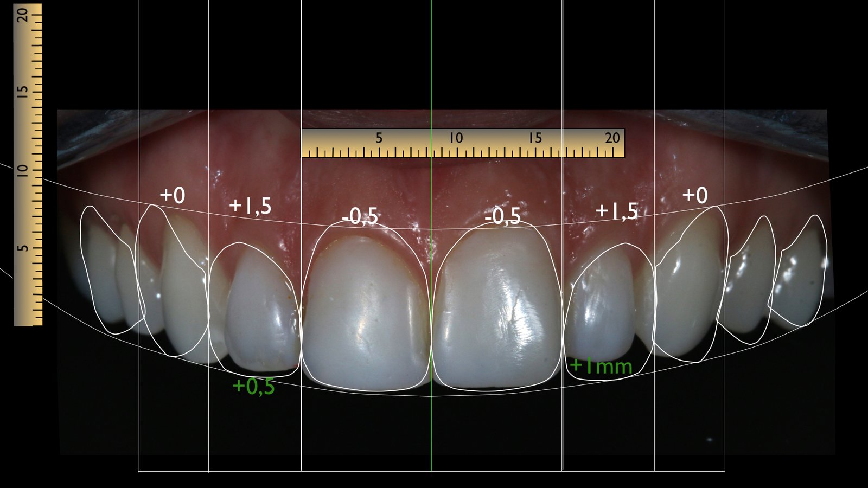Select the "+1,5" label above the "+1mm" tooth
The width and height of the screenshot is (868, 488).
coord(617,211)
